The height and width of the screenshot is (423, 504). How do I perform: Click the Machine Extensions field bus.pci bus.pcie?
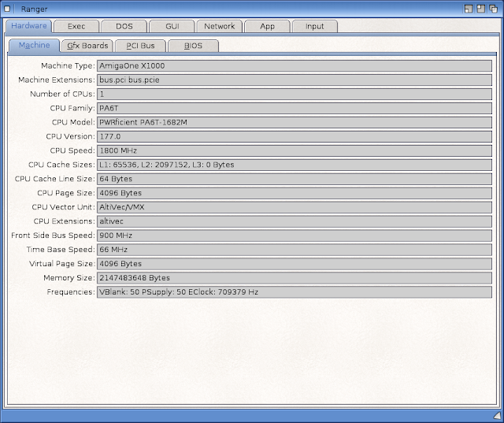295,80
